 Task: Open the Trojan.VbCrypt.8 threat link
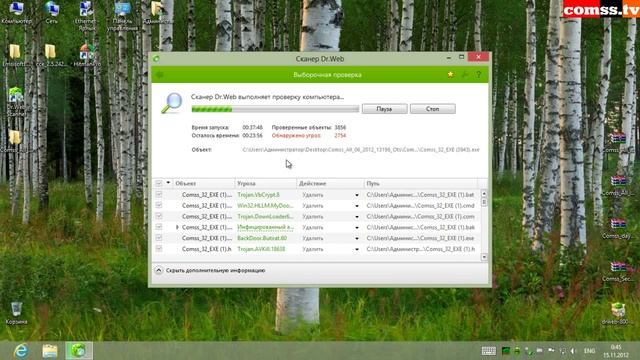[258, 195]
